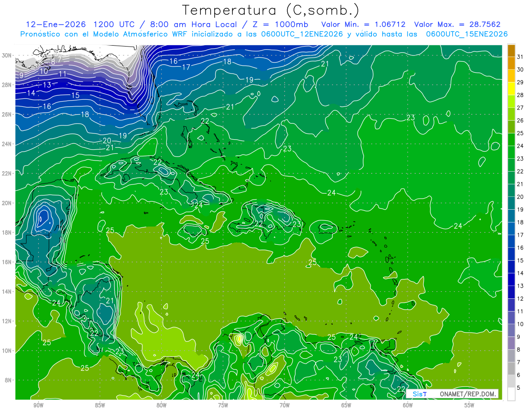Click the '75W' longitude axis label
The width and height of the screenshot is (532, 411).
click(223, 405)
